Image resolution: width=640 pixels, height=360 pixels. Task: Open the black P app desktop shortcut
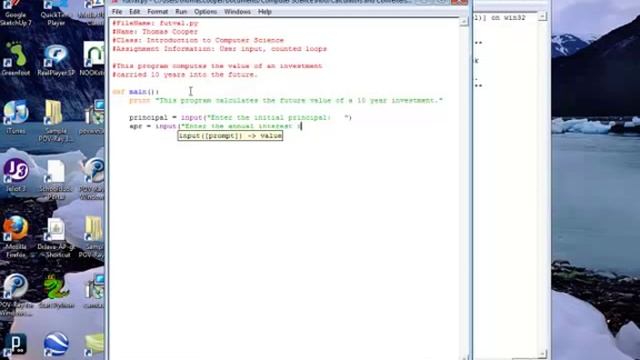16,344
